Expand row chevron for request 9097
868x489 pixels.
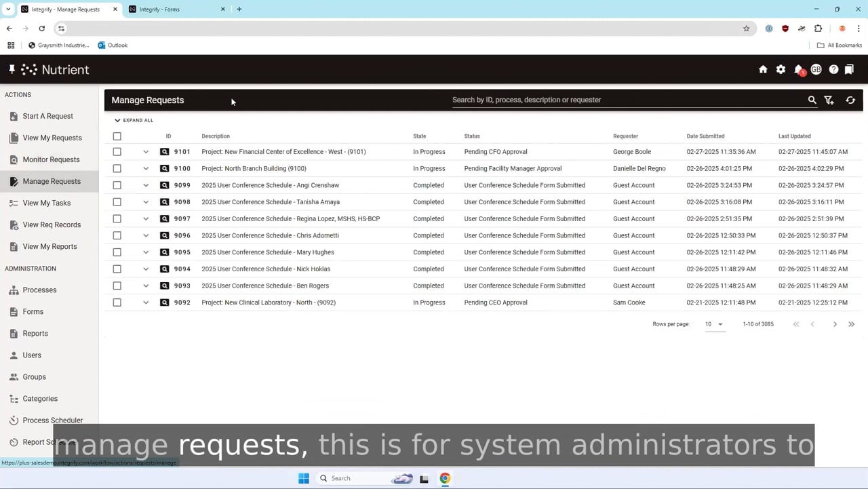pyautogui.click(x=146, y=218)
